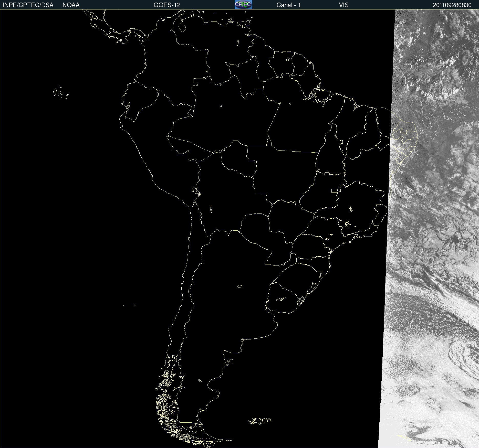Click the Falkland Islands outline on map
This screenshot has height=448, width=479.
(259, 421)
